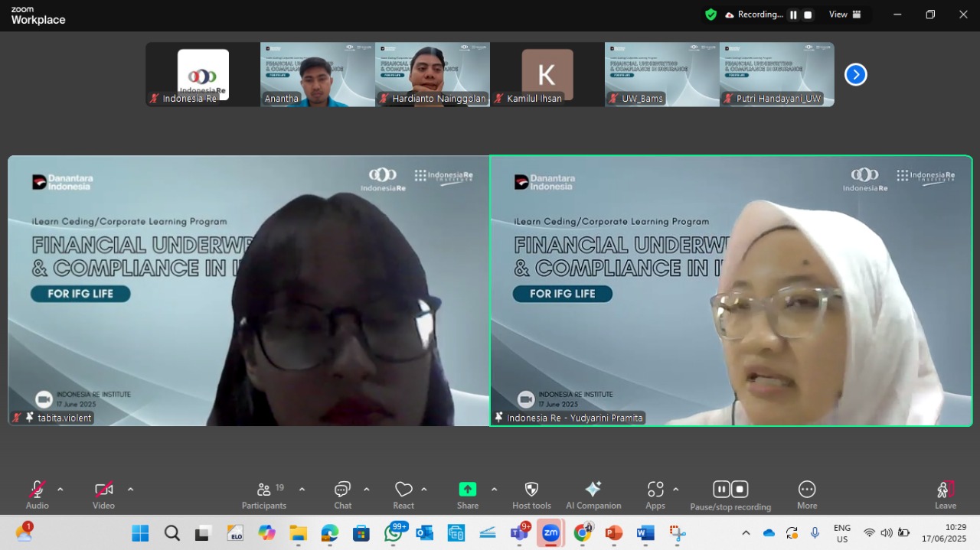The width and height of the screenshot is (980, 550).
Task: Open File Explorer from the taskbar
Action: tap(298, 533)
